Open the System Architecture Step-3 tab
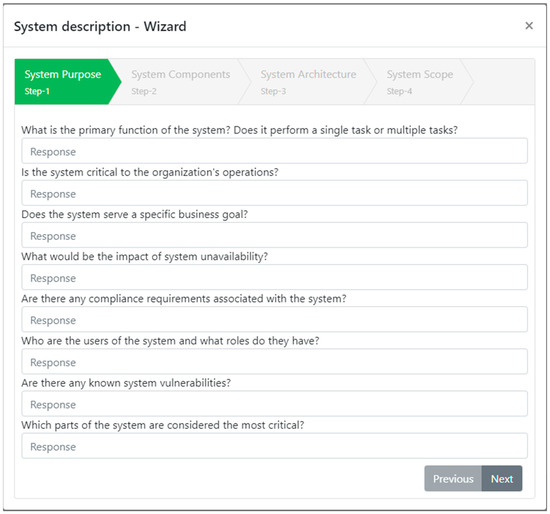The width and height of the screenshot is (550, 514). (308, 82)
